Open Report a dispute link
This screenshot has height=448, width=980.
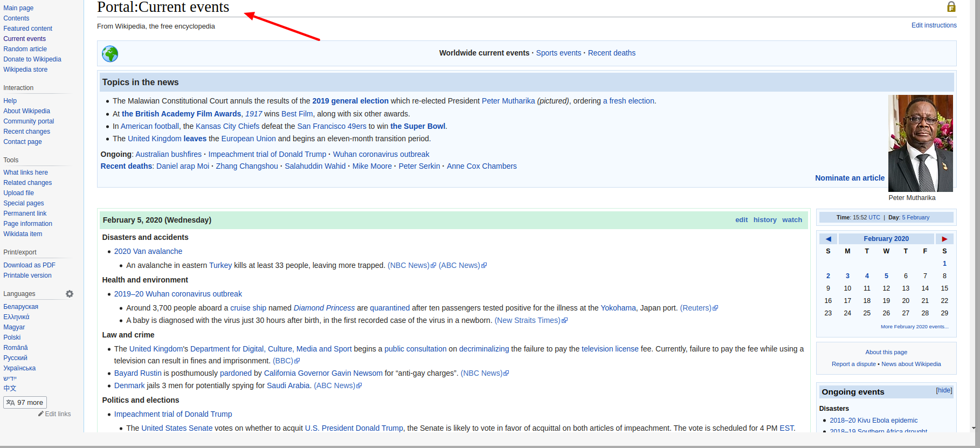pyautogui.click(x=854, y=364)
